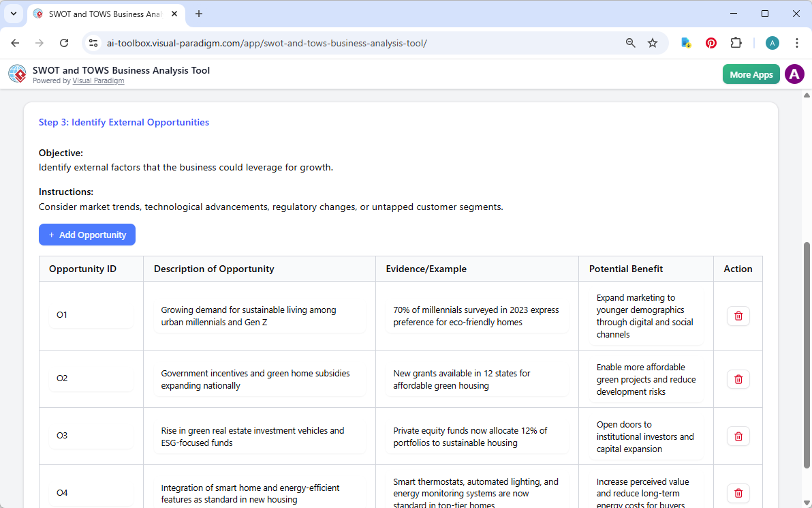Click the user avatar in the app header
812x508 pixels.
tap(794, 74)
